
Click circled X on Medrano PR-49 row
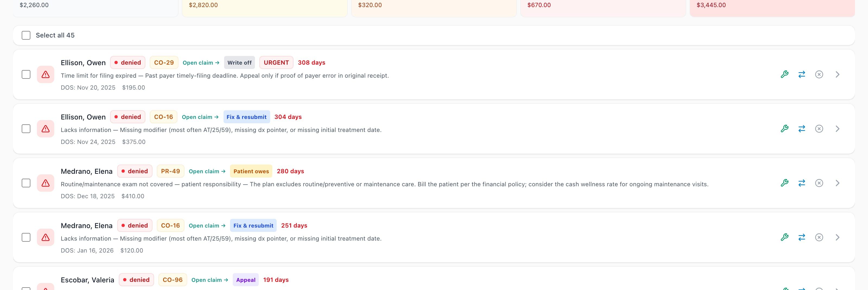tap(819, 183)
